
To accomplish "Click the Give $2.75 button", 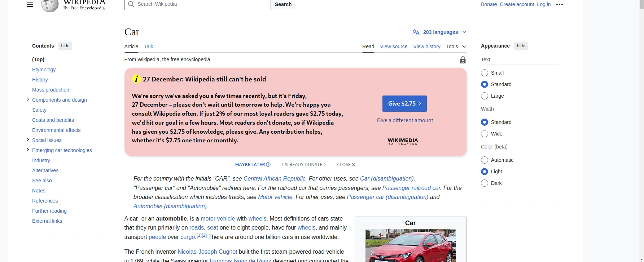I will click(x=404, y=103).
